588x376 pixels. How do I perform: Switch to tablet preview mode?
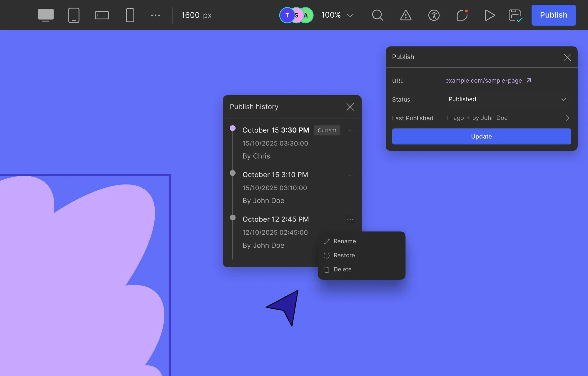tap(74, 15)
